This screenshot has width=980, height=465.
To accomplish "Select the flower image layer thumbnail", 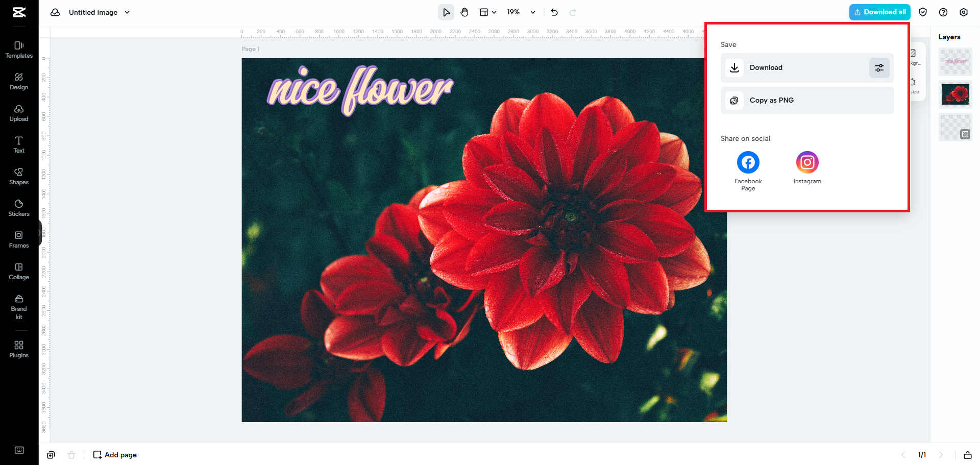I will [x=955, y=94].
